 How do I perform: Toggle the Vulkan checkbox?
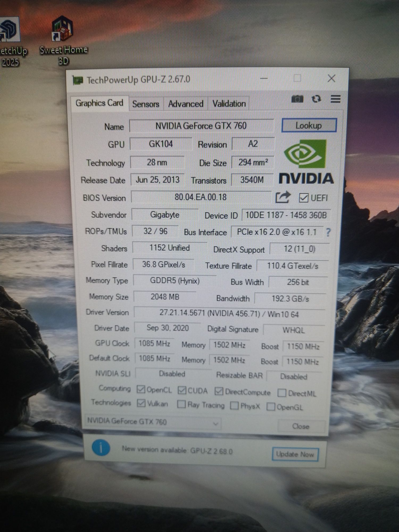(141, 403)
